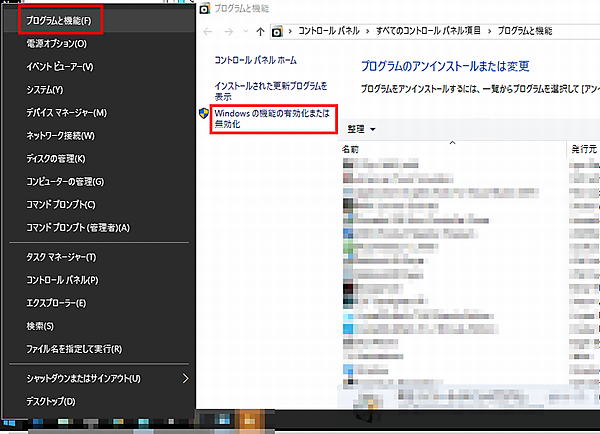Screen dimensions: 600x434
Task: Sort by 発行元 column header
Action: (x=584, y=149)
